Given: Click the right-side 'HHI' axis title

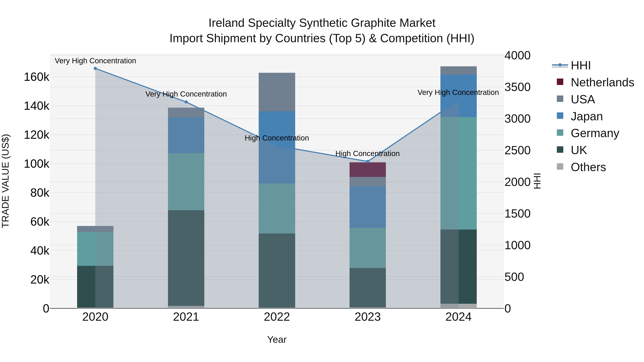Looking at the screenshot, I should click(x=537, y=181).
